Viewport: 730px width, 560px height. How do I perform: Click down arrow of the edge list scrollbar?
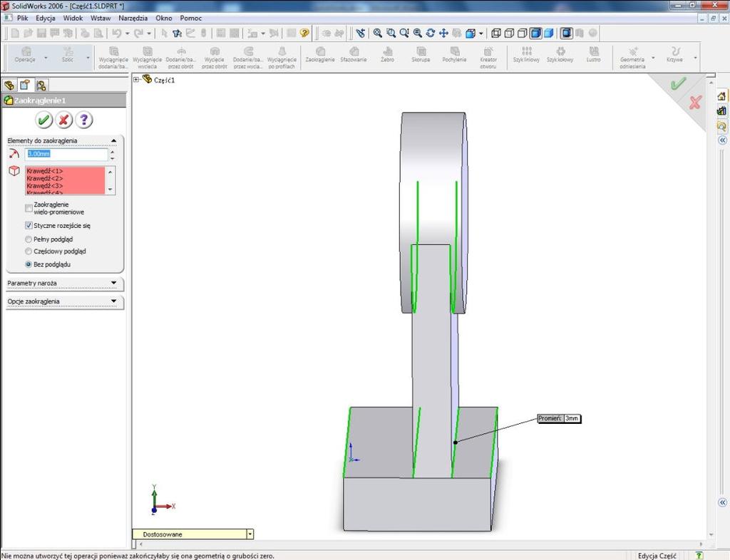pos(110,190)
